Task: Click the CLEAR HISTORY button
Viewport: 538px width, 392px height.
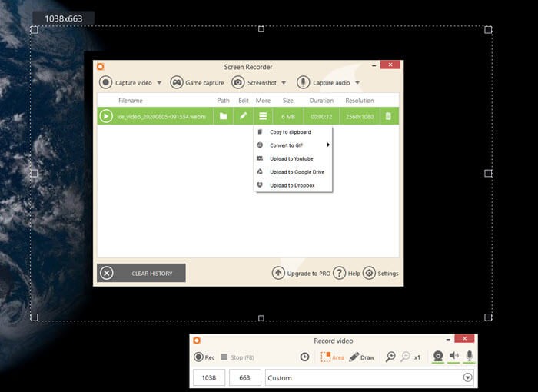Action: click(x=141, y=273)
